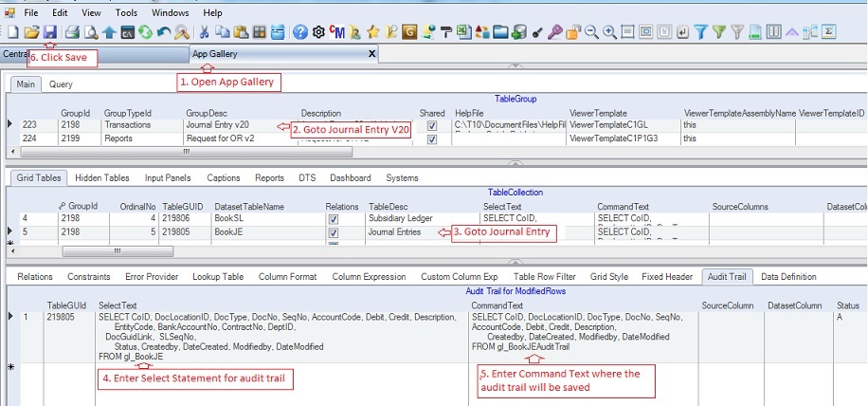The image size is (868, 406).
Task: Switch to the Relations tab
Action: (x=35, y=276)
